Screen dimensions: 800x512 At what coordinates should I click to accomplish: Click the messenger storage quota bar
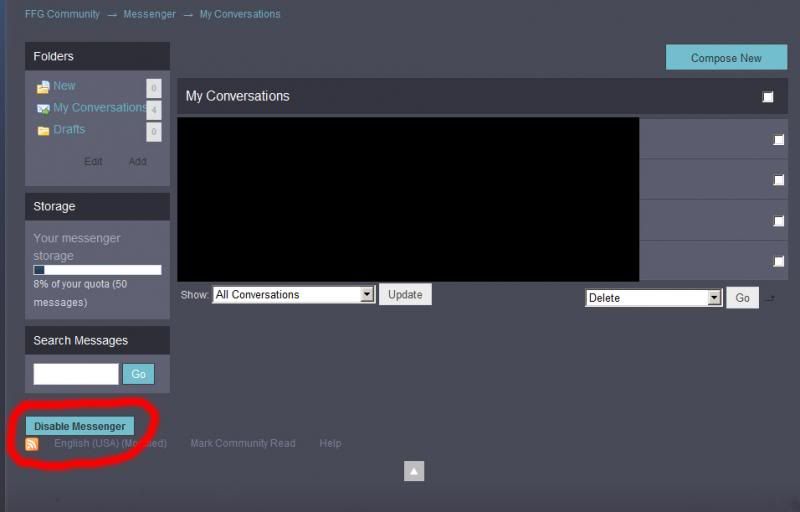click(x=97, y=270)
